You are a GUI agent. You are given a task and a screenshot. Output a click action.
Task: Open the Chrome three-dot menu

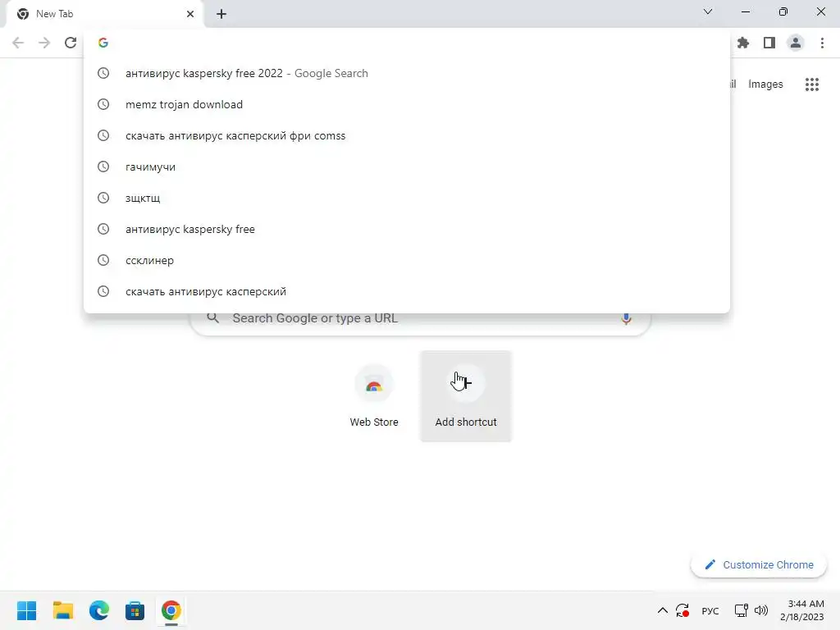822,43
